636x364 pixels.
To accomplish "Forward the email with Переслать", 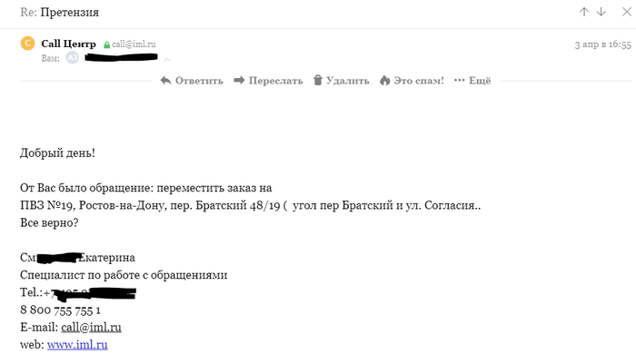I will (x=268, y=81).
